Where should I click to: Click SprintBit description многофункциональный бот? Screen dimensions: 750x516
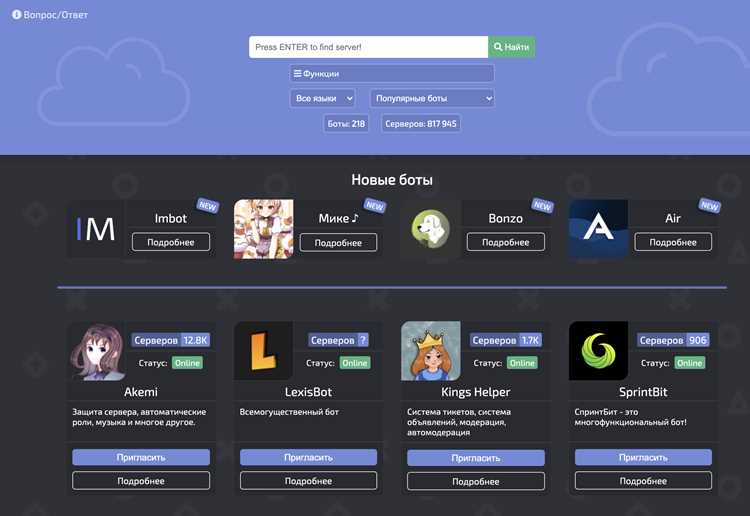630,417
